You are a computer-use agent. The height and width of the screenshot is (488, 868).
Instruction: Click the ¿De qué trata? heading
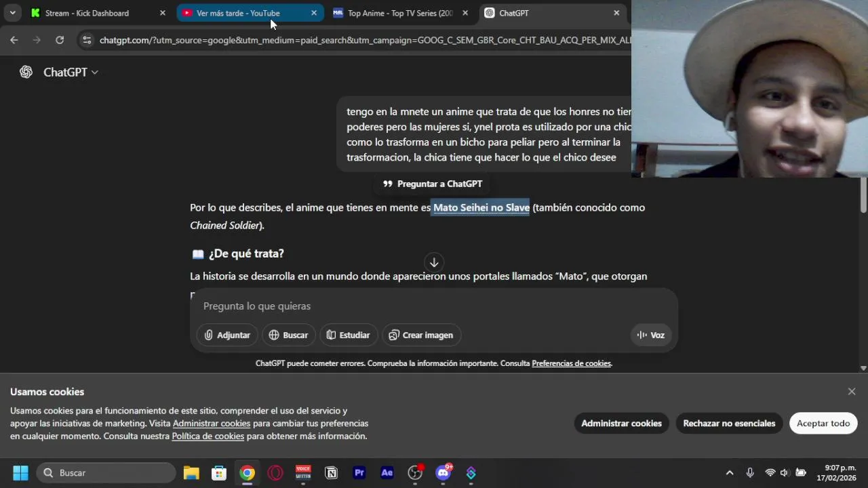pyautogui.click(x=246, y=253)
